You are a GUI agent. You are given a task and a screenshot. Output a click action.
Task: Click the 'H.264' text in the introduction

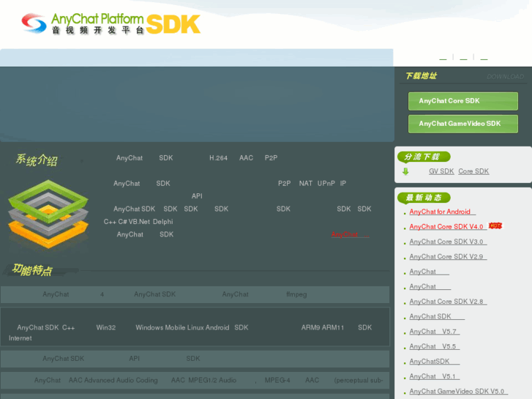(x=218, y=158)
